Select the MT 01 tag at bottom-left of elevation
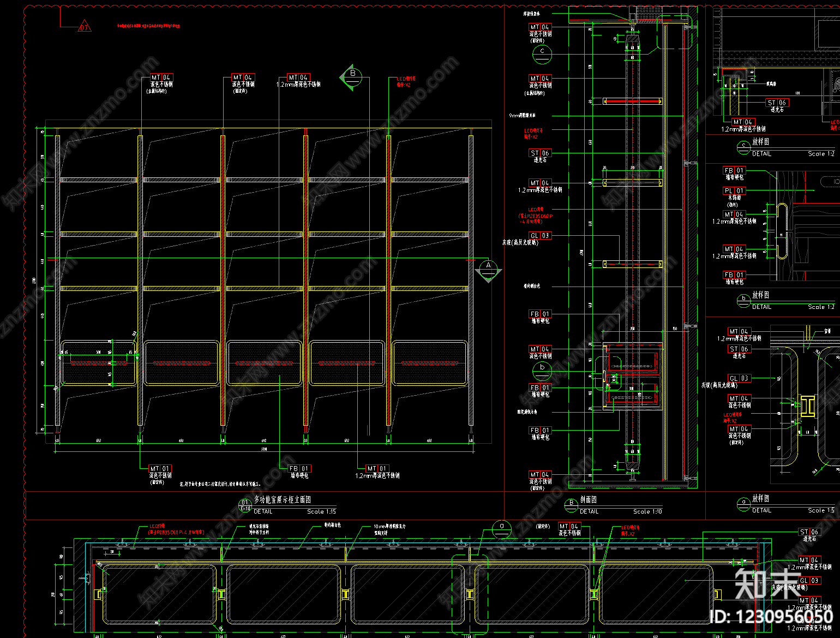Screen dimensions: 840x638 (160, 468)
